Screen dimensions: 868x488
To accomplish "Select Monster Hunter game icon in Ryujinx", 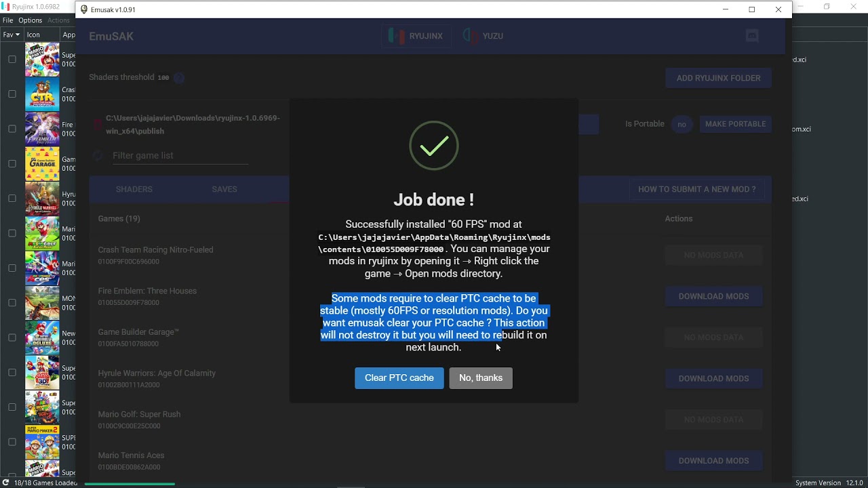I will 42,303.
